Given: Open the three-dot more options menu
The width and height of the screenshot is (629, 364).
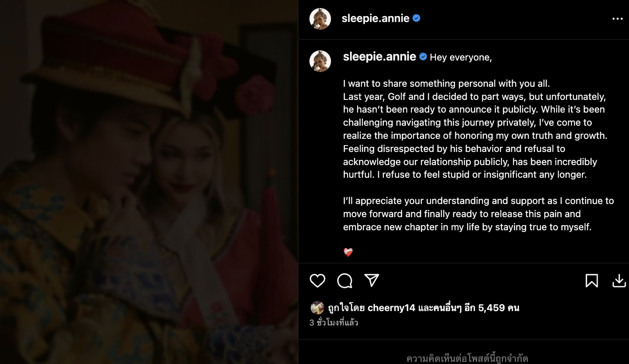Looking at the screenshot, I should (618, 19).
